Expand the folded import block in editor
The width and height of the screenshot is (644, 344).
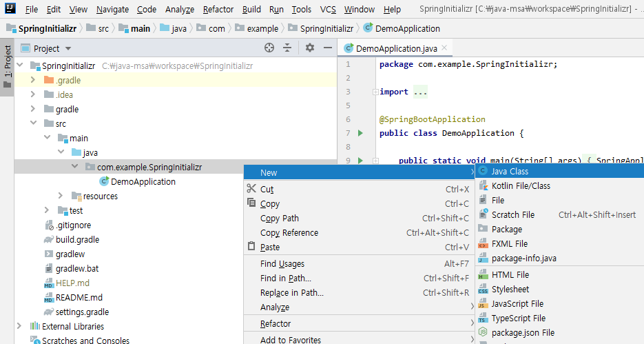pyautogui.click(x=375, y=92)
